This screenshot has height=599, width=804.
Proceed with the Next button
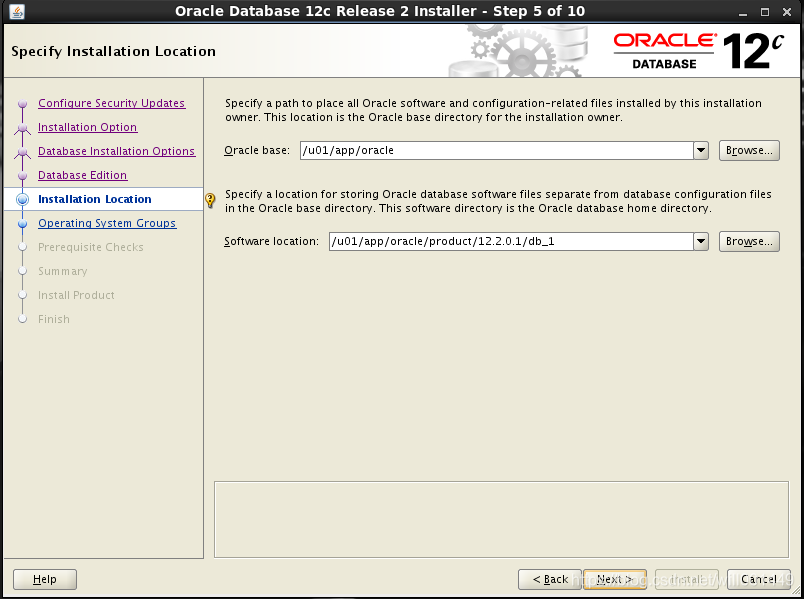coord(615,580)
